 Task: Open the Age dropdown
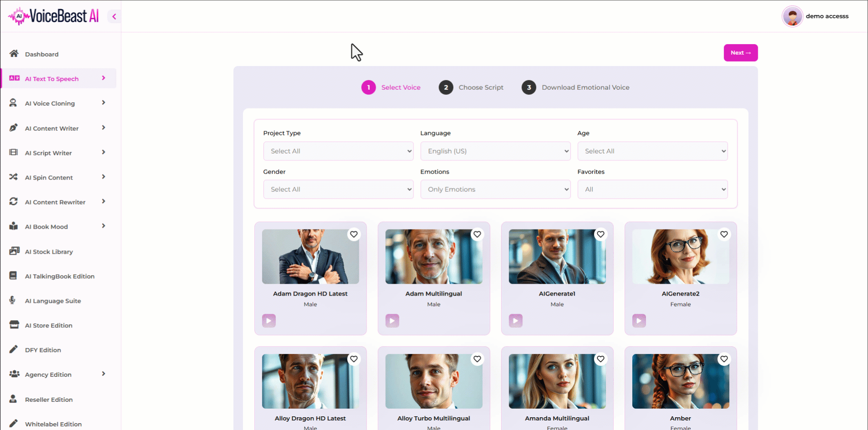click(x=652, y=151)
